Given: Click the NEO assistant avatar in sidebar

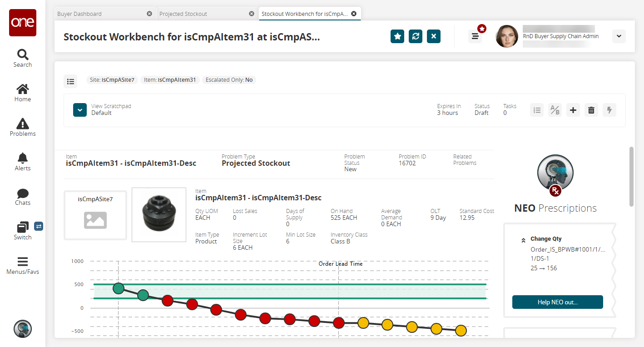Looking at the screenshot, I should pyautogui.click(x=23, y=328).
